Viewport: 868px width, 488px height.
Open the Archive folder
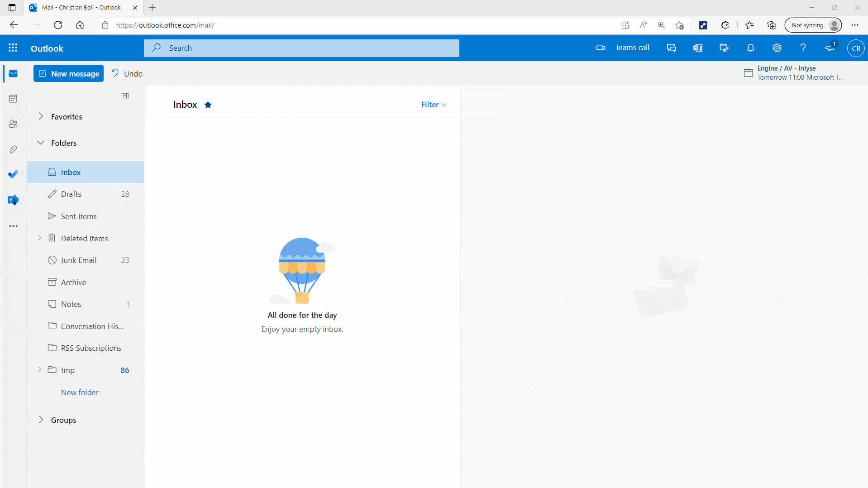tap(86, 282)
